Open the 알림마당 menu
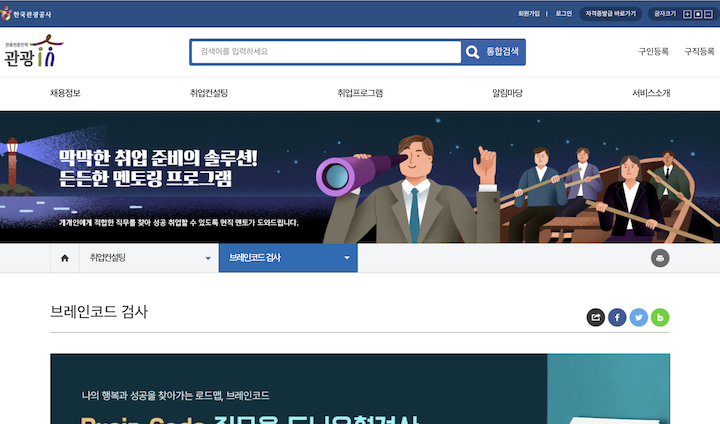Screen dimensions: 720x424 pyautogui.click(x=507, y=93)
